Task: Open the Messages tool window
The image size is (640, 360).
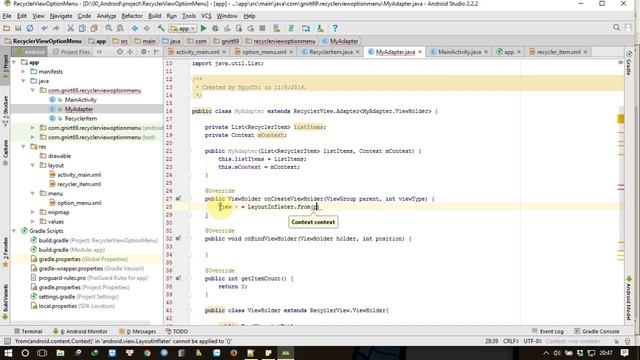Action: [138, 331]
